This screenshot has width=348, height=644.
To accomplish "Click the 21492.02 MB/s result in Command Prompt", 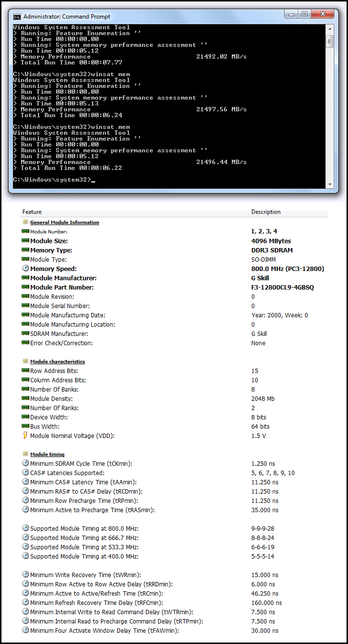I will pyautogui.click(x=222, y=57).
